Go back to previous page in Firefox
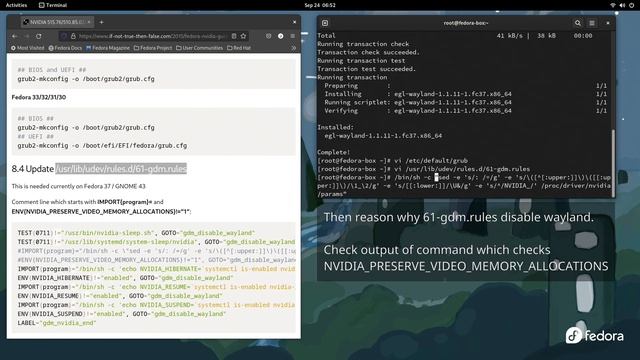This screenshot has width=640, height=360. (15, 36)
